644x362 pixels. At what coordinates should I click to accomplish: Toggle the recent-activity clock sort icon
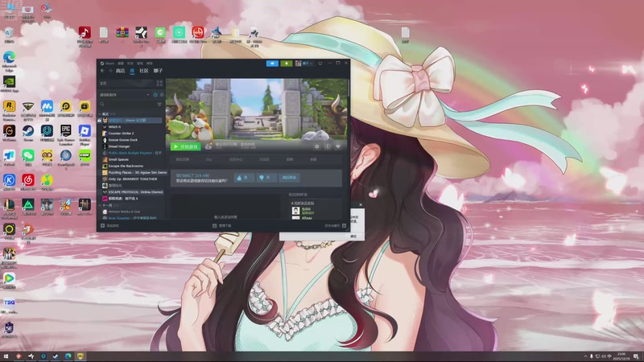click(155, 95)
